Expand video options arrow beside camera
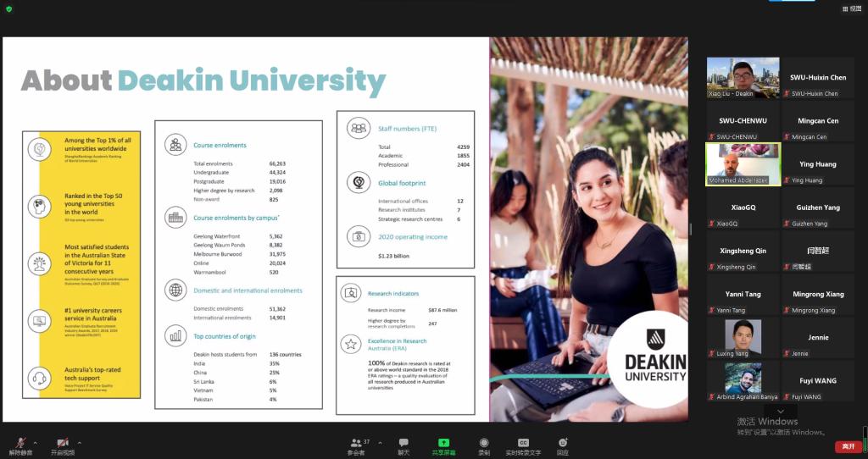The width and height of the screenshot is (868, 459). [x=80, y=442]
